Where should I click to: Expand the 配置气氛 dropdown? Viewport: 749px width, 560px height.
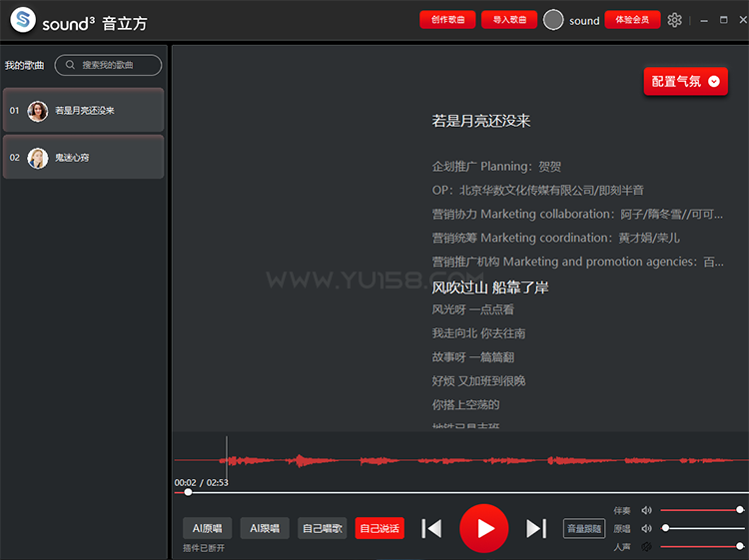click(685, 82)
